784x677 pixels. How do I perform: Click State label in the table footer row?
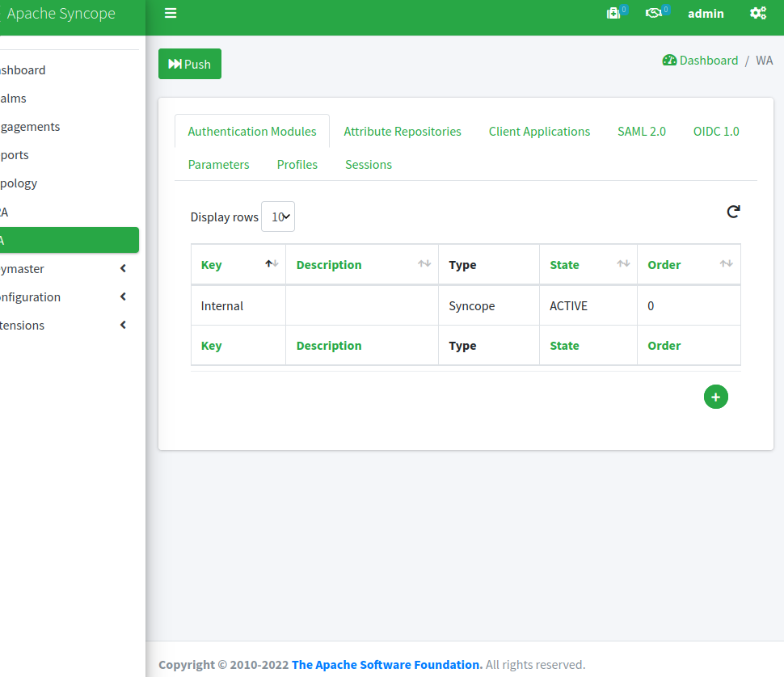coord(564,346)
